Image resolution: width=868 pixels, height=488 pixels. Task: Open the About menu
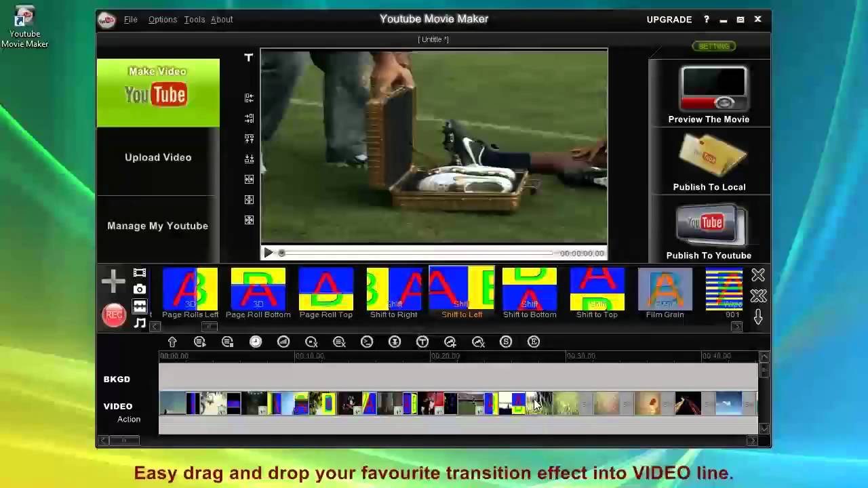(222, 20)
